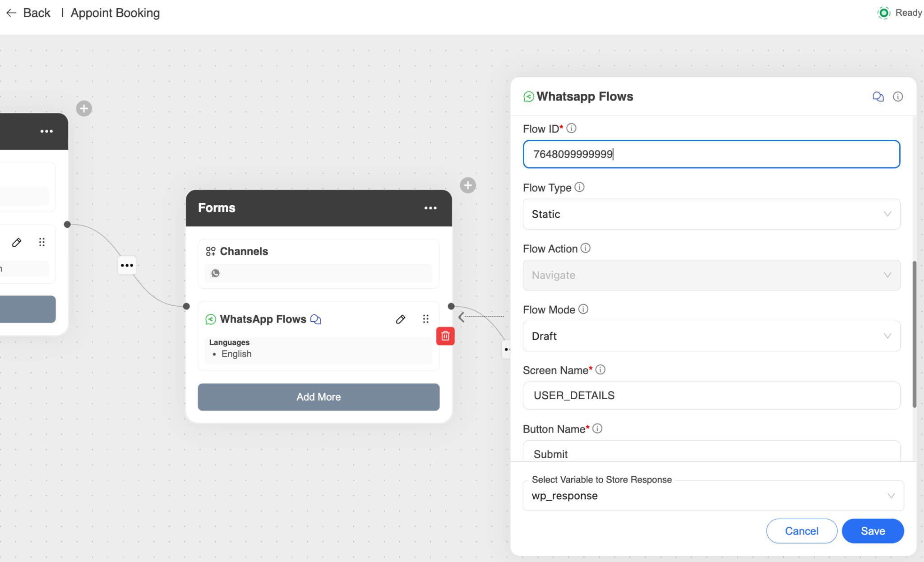The width and height of the screenshot is (924, 562).
Task: Open chat preview icon in panel header
Action: click(x=878, y=97)
